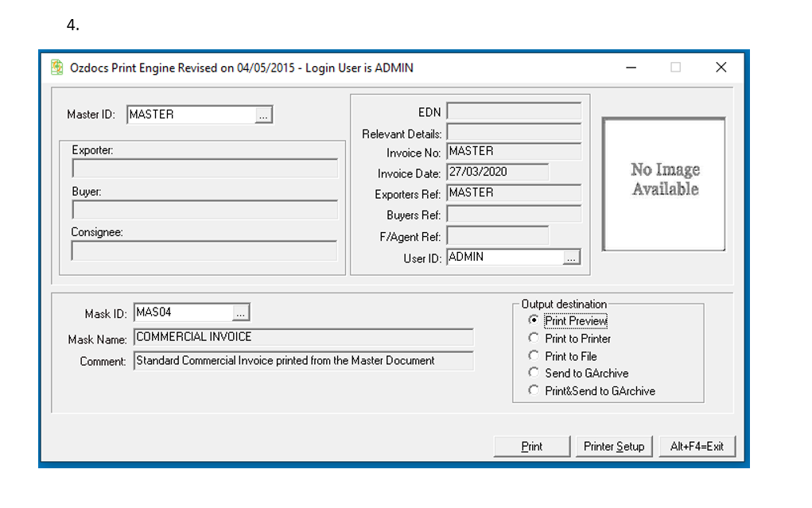
Task: Click the No Image Available preview box
Action: 664,184
